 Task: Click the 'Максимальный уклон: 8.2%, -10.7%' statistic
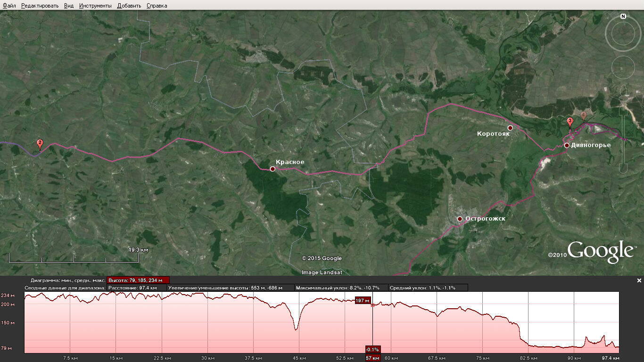(341, 288)
